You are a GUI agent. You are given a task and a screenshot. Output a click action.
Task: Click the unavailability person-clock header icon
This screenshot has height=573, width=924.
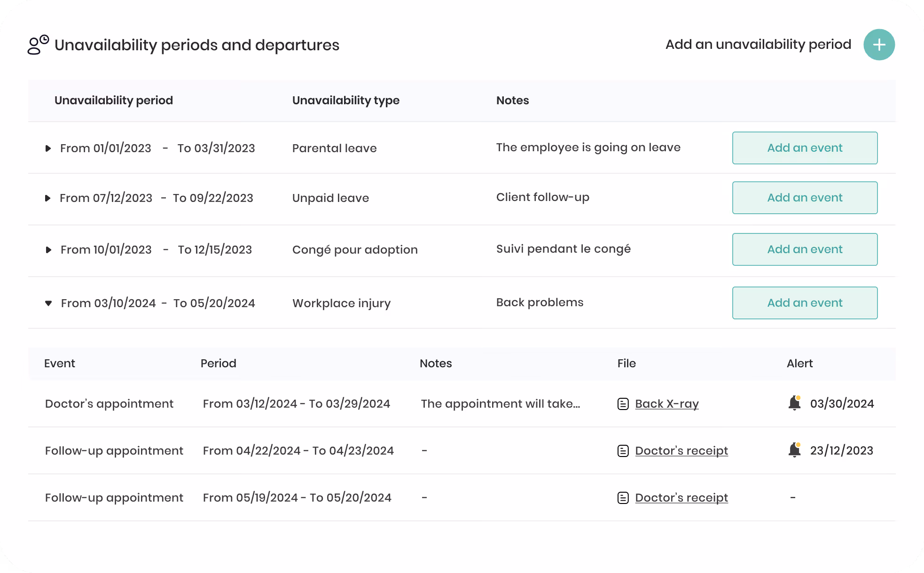click(38, 45)
